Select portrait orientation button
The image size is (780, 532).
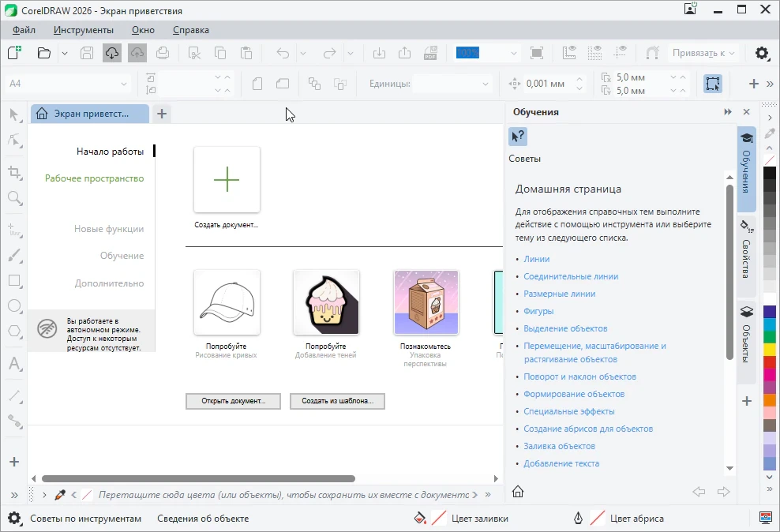257,84
